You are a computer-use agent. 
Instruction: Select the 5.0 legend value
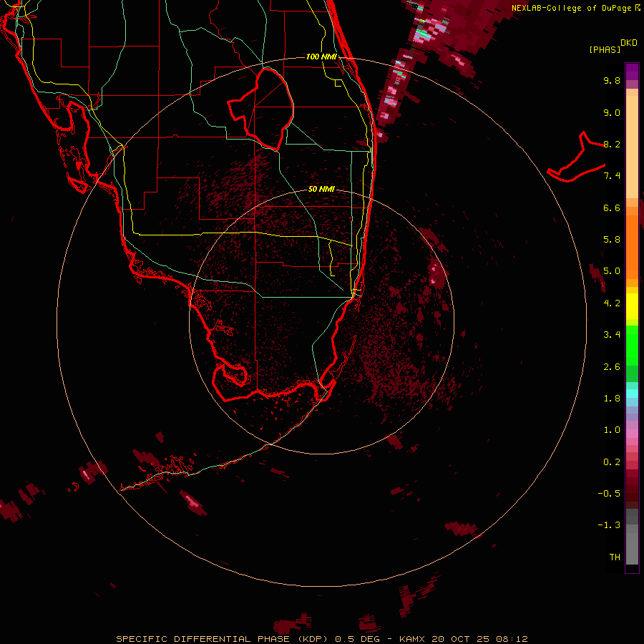coord(612,271)
